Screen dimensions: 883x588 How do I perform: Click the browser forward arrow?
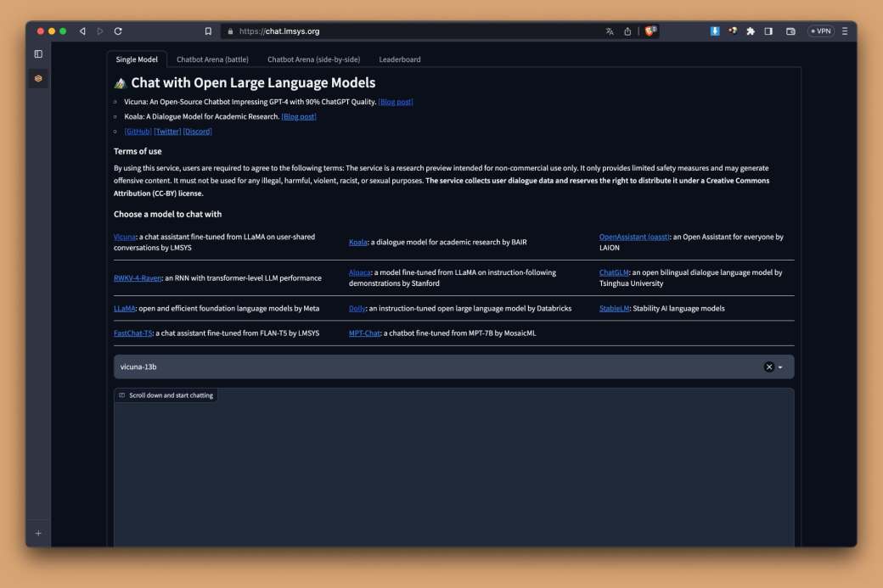click(x=100, y=31)
